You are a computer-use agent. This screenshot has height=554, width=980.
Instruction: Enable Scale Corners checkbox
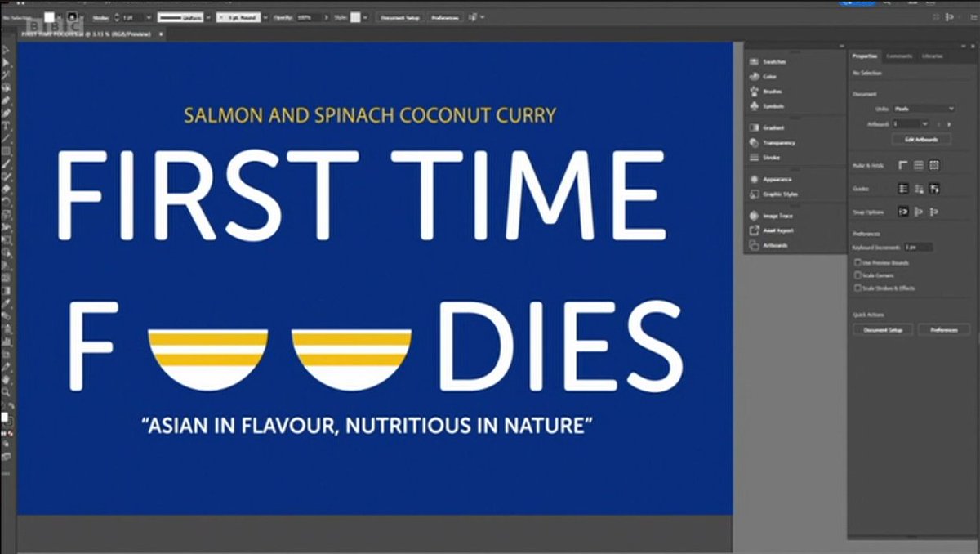pos(857,275)
